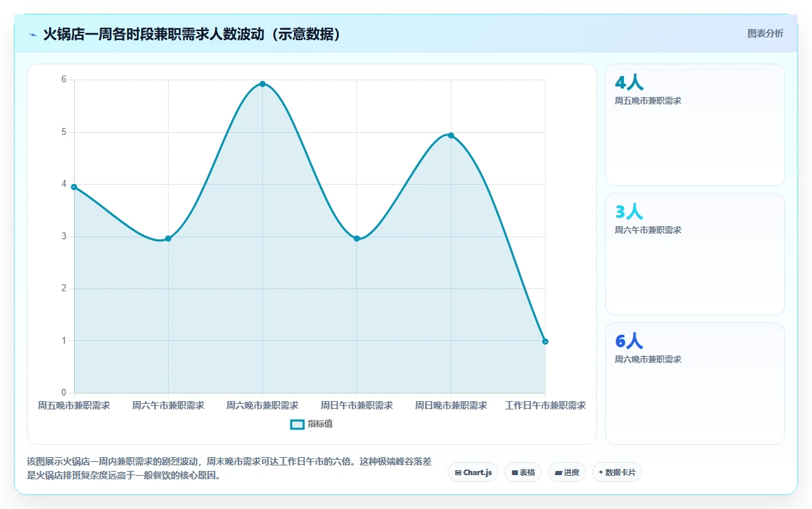This screenshot has height=509, width=812.
Task: Open the 3人 周六午市兼职需求 card
Action: [695, 254]
